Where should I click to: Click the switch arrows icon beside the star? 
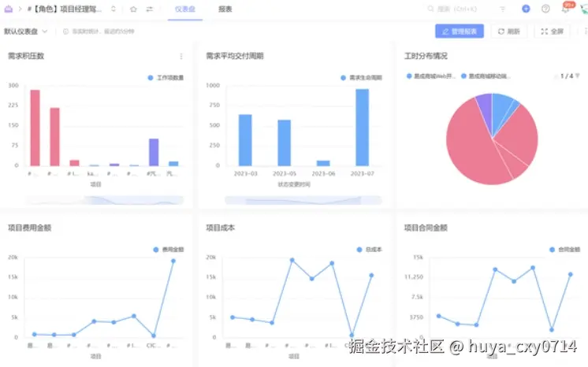(x=149, y=9)
